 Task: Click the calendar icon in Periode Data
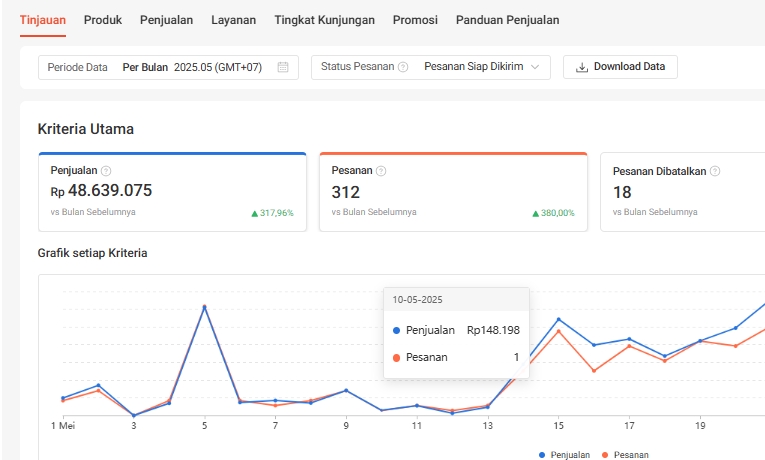click(x=283, y=67)
